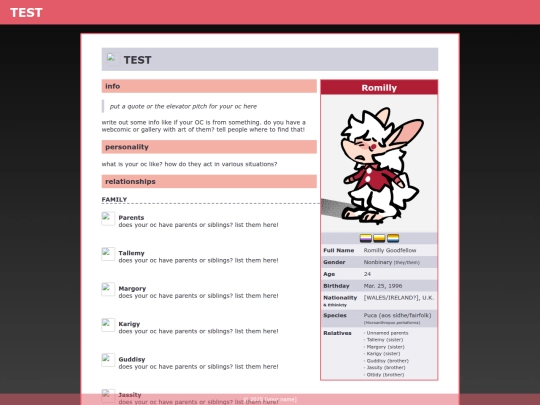This screenshot has width=540, height=405.
Task: Click the info section header
Action: coord(209,86)
